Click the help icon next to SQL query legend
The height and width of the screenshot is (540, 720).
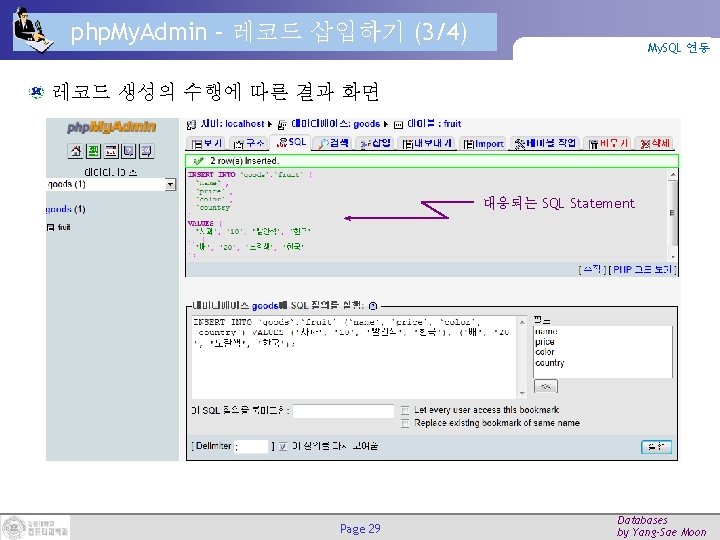click(x=373, y=306)
